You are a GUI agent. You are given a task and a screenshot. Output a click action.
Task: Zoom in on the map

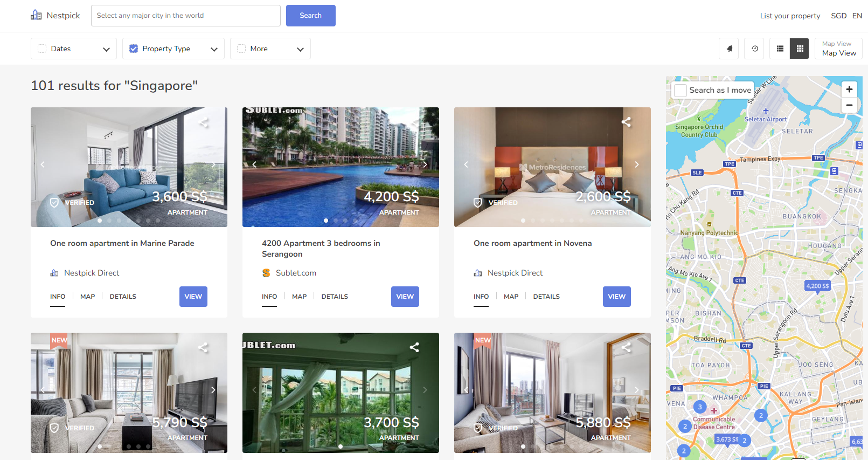click(849, 90)
